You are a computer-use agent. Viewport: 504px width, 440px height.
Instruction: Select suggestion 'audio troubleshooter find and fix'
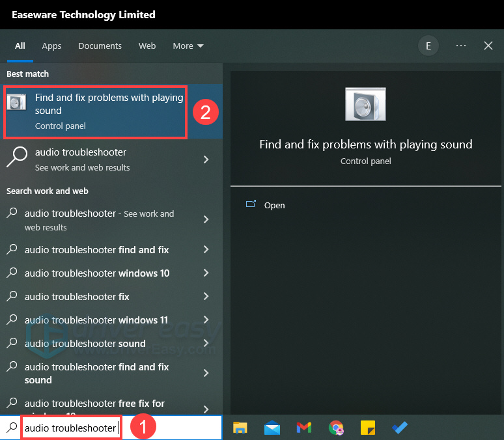click(x=111, y=250)
